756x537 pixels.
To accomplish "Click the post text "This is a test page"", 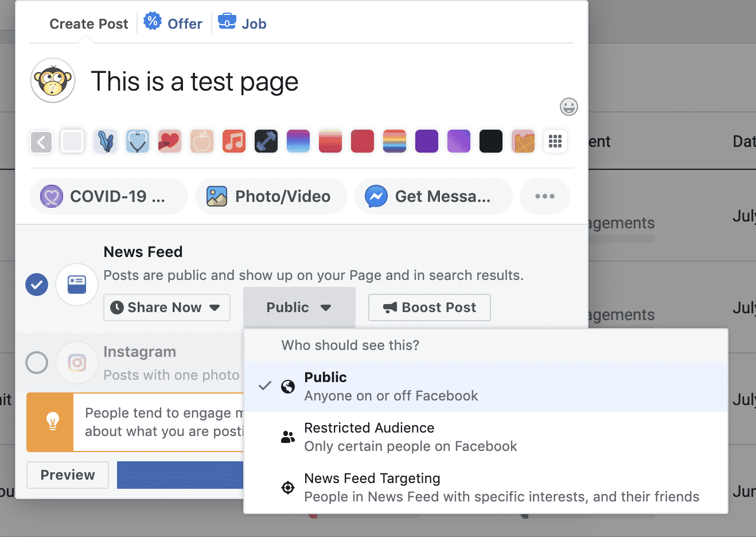I will click(x=194, y=81).
